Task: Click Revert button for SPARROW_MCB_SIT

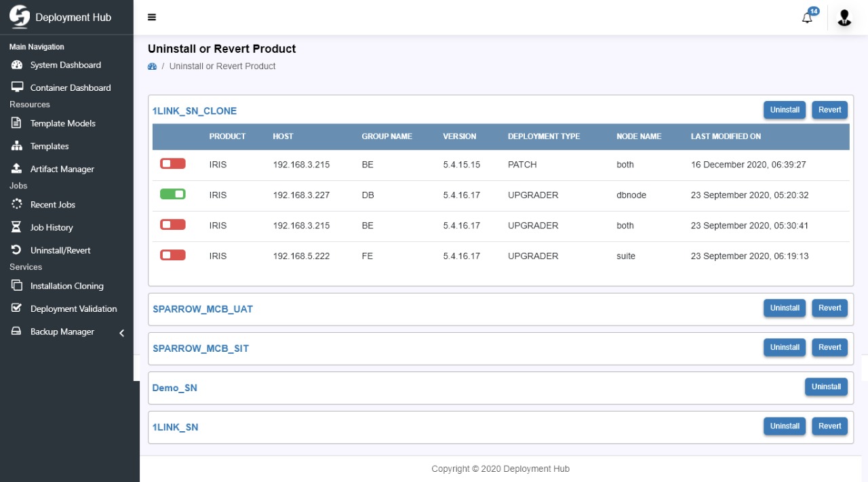Action: click(829, 347)
